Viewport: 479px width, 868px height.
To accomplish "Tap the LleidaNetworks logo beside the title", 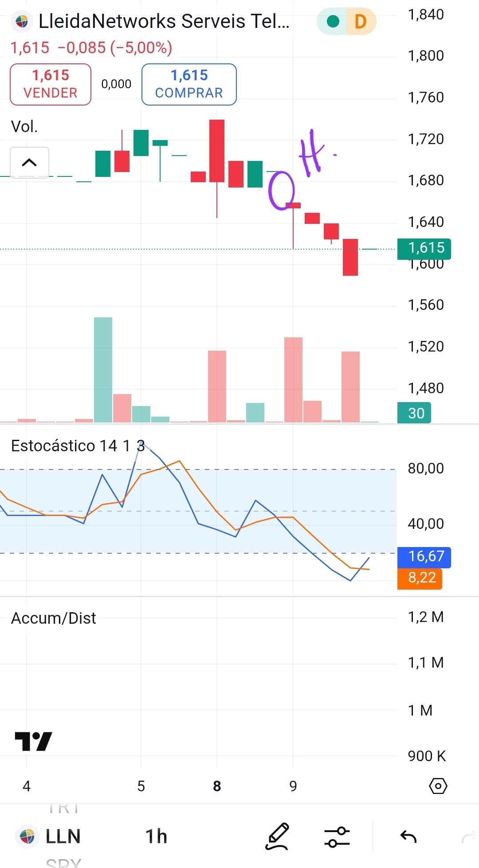I will tap(22, 21).
